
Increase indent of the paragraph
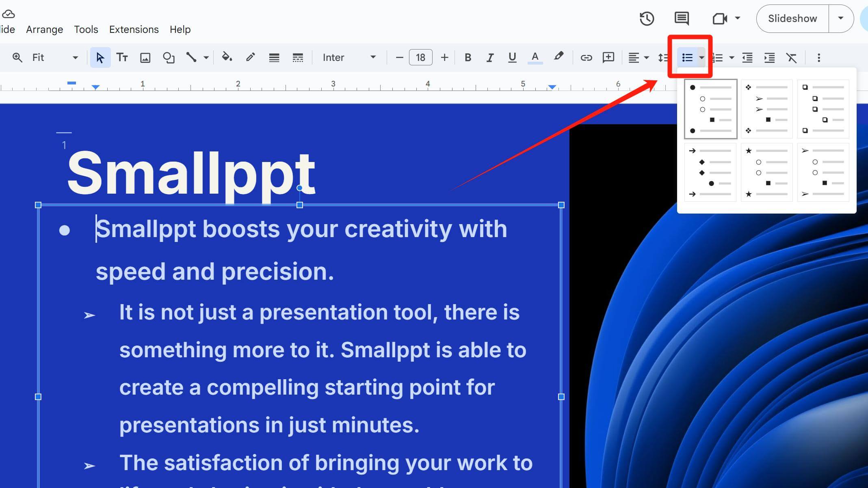(x=769, y=58)
